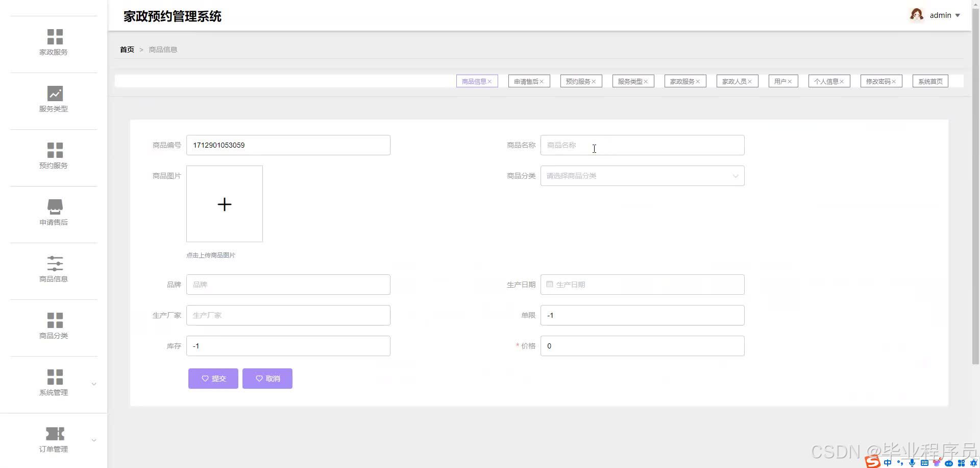Open 预约服务 grid icon in sidebar

pos(55,150)
